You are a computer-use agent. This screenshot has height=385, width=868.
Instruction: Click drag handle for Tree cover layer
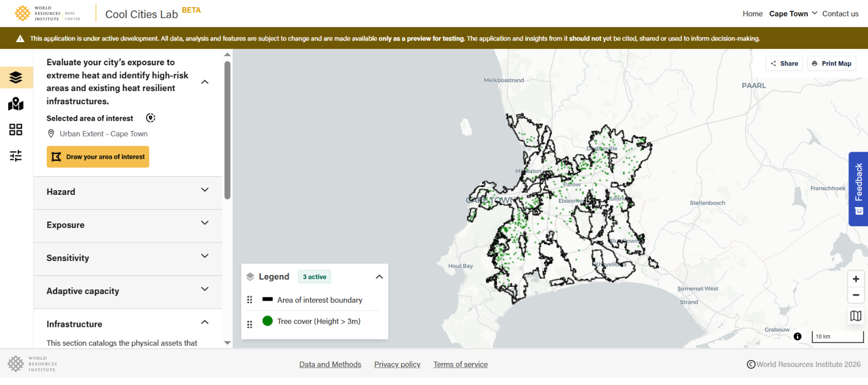250,324
